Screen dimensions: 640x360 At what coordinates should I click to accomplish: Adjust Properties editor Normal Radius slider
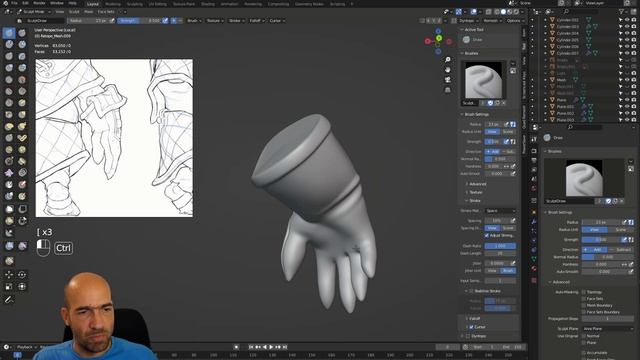coord(608,257)
